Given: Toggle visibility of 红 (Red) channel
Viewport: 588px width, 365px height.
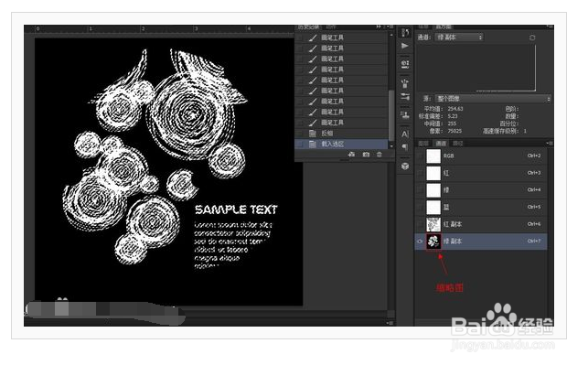Looking at the screenshot, I should [x=420, y=173].
